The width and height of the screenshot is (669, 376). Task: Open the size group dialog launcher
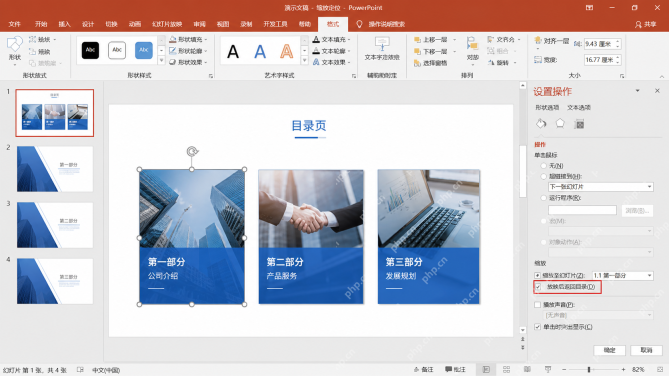coord(622,76)
